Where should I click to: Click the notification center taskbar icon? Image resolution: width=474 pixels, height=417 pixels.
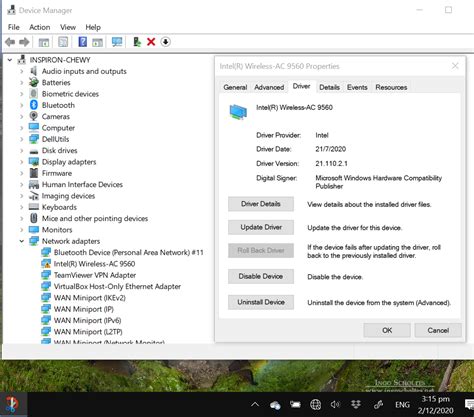point(469,404)
